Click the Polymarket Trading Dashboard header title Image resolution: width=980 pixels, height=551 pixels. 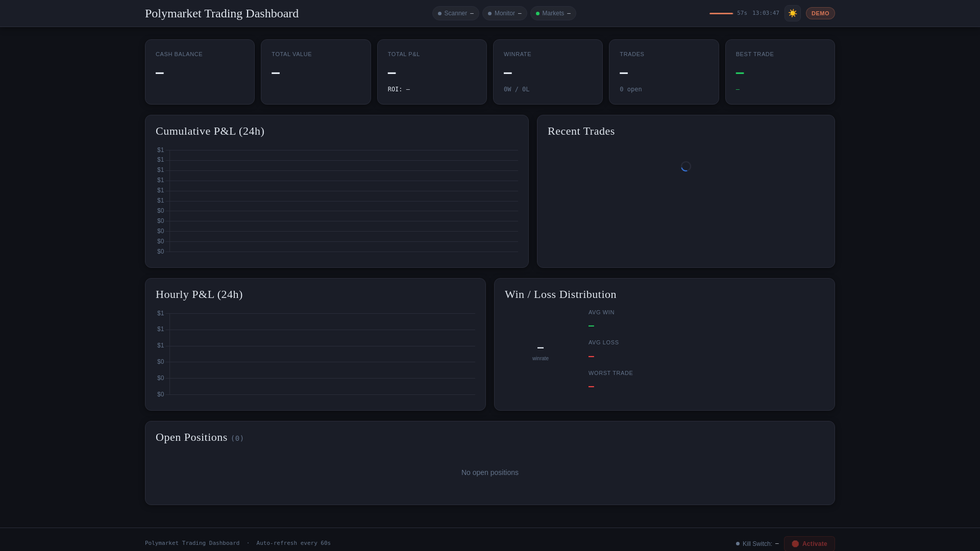tap(222, 13)
